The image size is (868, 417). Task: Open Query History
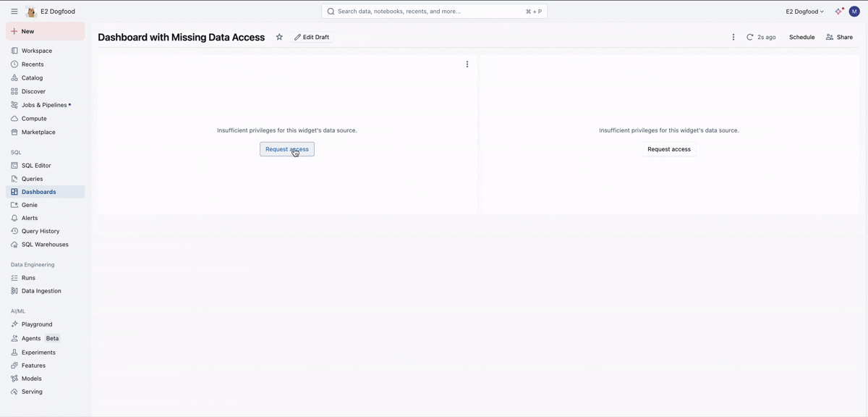pyautogui.click(x=45, y=231)
